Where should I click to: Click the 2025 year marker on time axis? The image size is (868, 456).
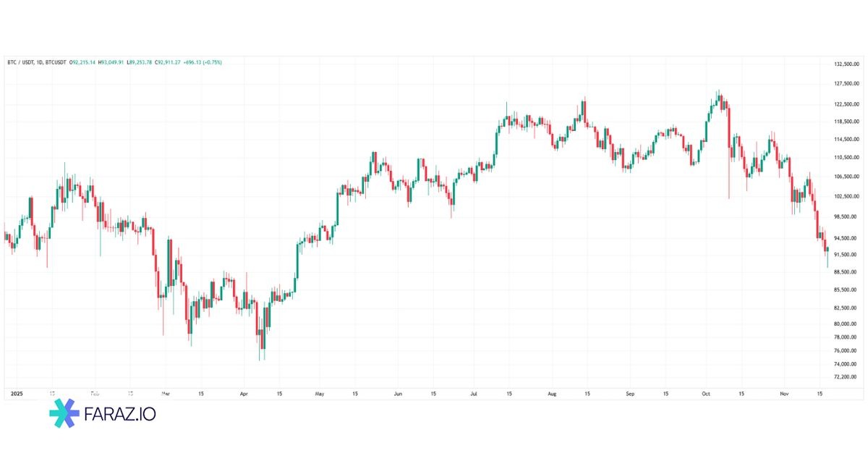tap(14, 394)
